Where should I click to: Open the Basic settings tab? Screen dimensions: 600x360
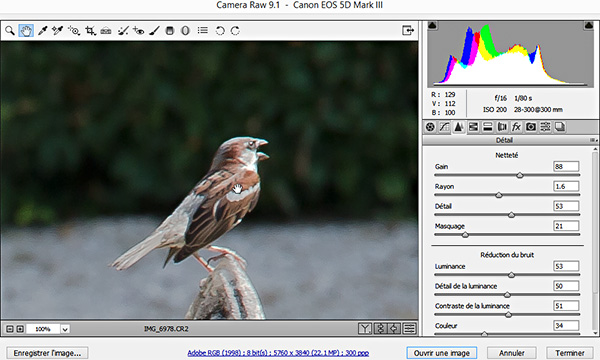(x=430, y=127)
